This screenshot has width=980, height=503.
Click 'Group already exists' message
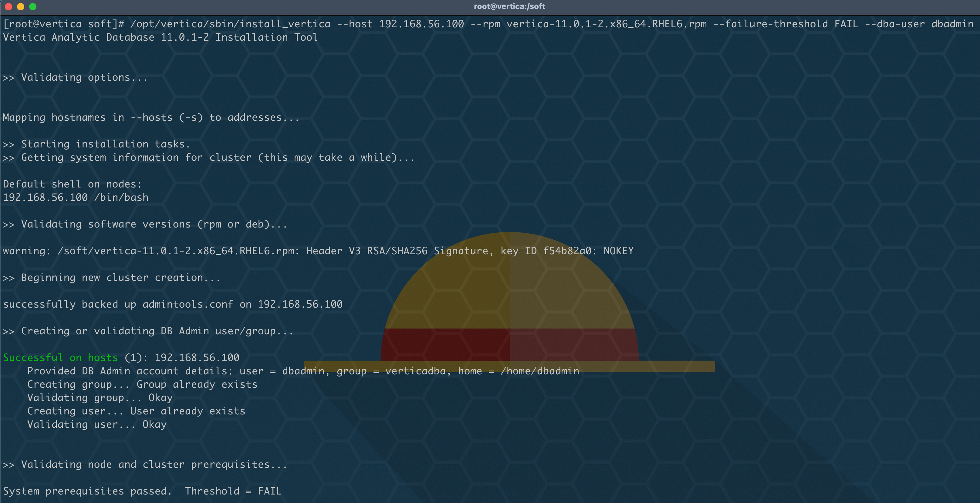point(197,384)
